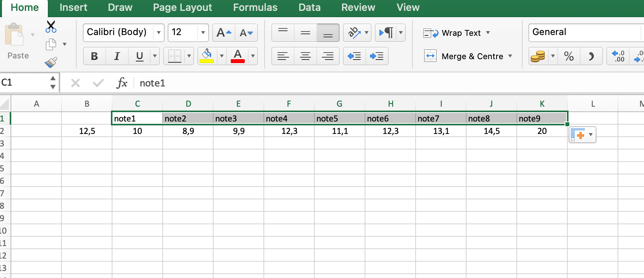The image size is (644, 278).
Task: Click the Paste clipboard icon
Action: click(x=15, y=35)
